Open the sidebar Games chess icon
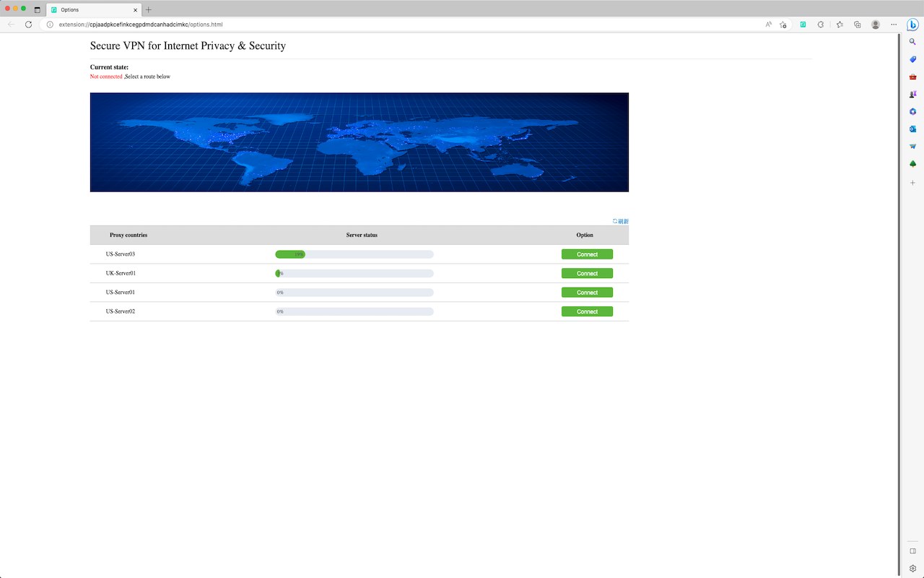The image size is (924, 578). tap(912, 94)
